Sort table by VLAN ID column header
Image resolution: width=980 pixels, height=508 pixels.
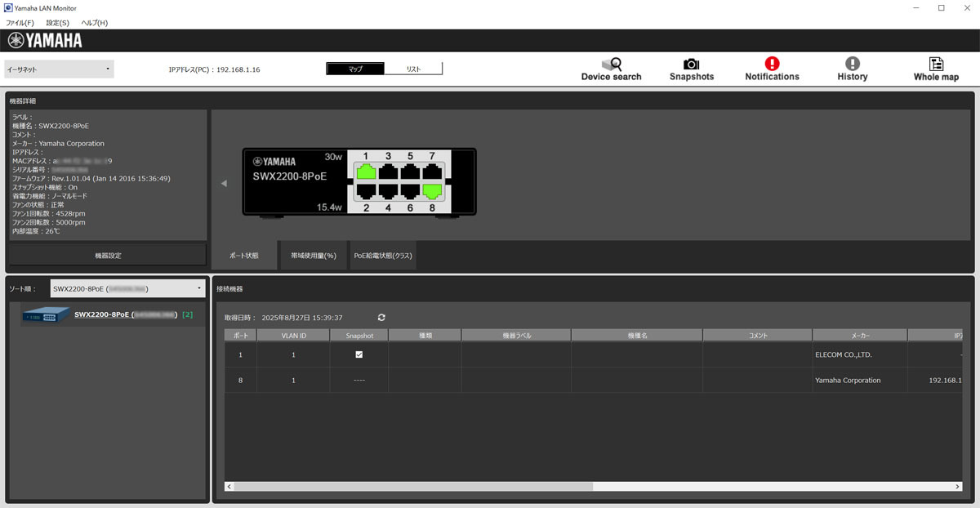(293, 336)
